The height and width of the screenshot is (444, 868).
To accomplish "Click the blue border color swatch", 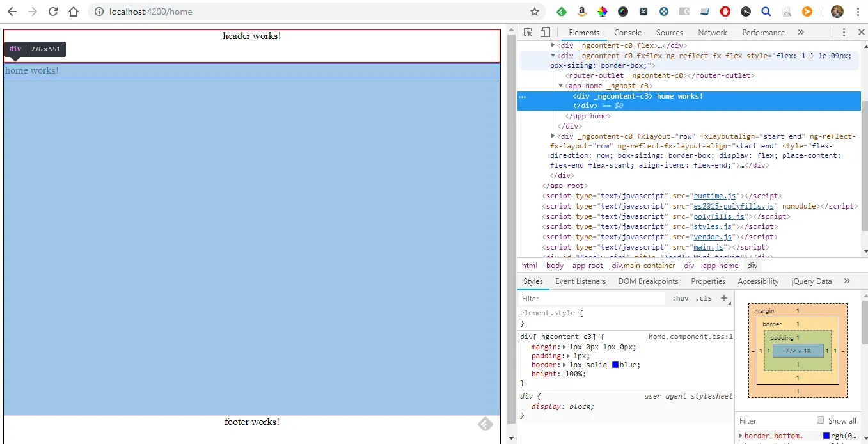I will (x=615, y=365).
